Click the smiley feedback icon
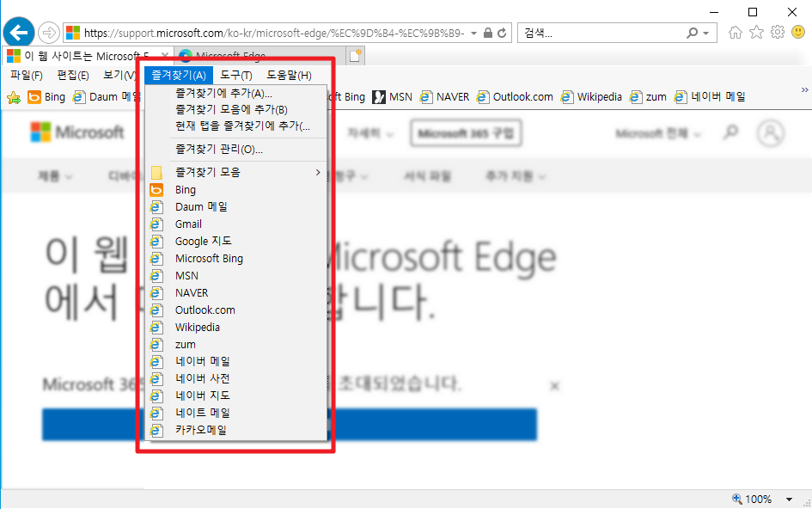 pyautogui.click(x=798, y=33)
